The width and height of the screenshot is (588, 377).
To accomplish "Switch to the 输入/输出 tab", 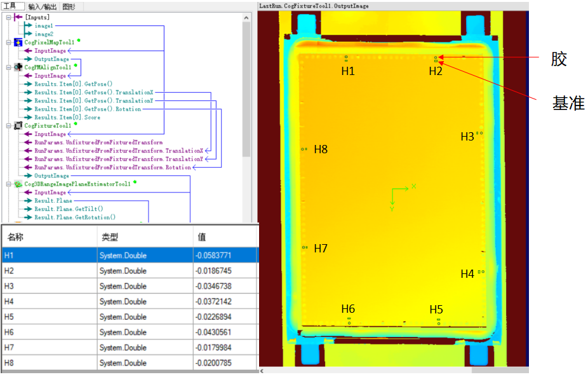I will [43, 6].
